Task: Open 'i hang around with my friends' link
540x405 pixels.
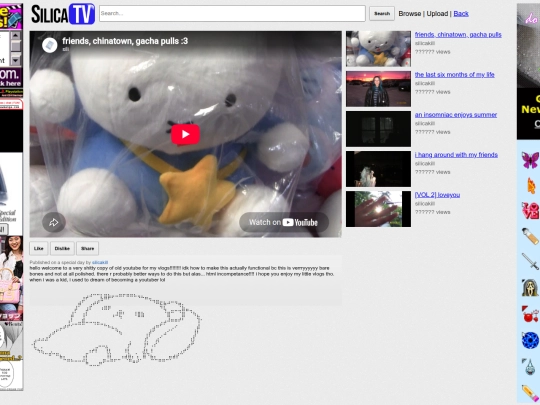Action: [456, 155]
